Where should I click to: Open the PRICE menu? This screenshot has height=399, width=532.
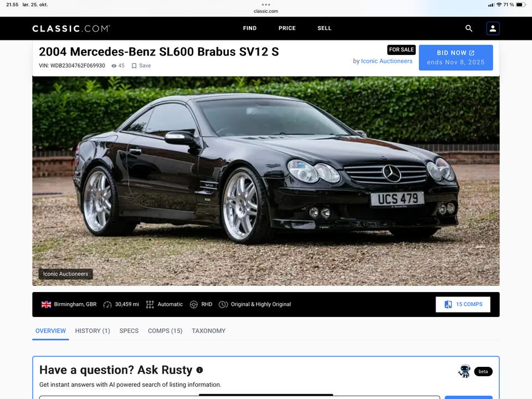(287, 28)
